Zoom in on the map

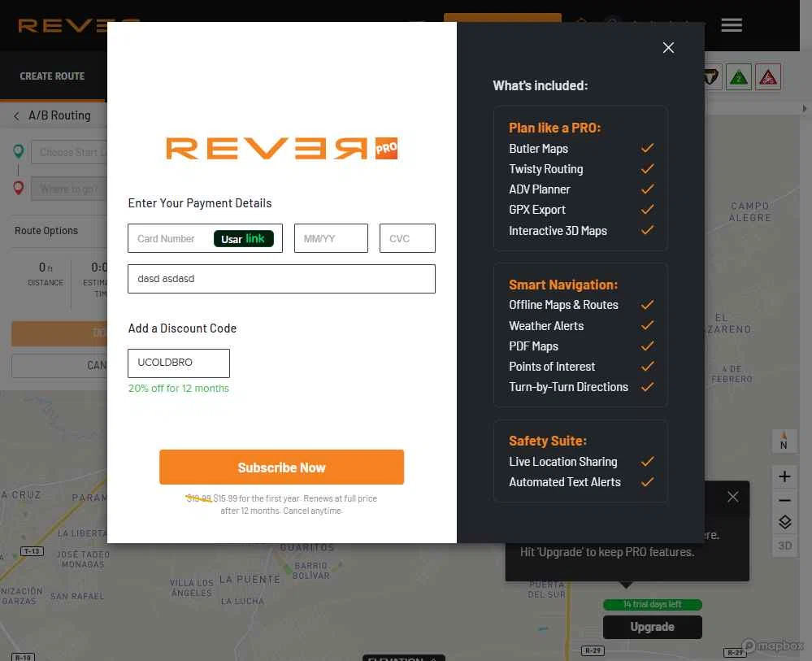(x=784, y=476)
